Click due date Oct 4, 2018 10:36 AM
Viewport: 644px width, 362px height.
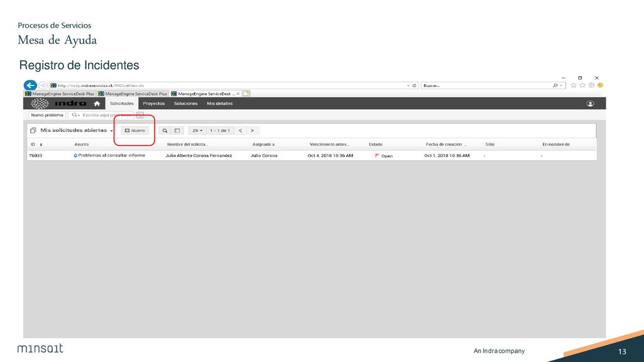point(330,156)
